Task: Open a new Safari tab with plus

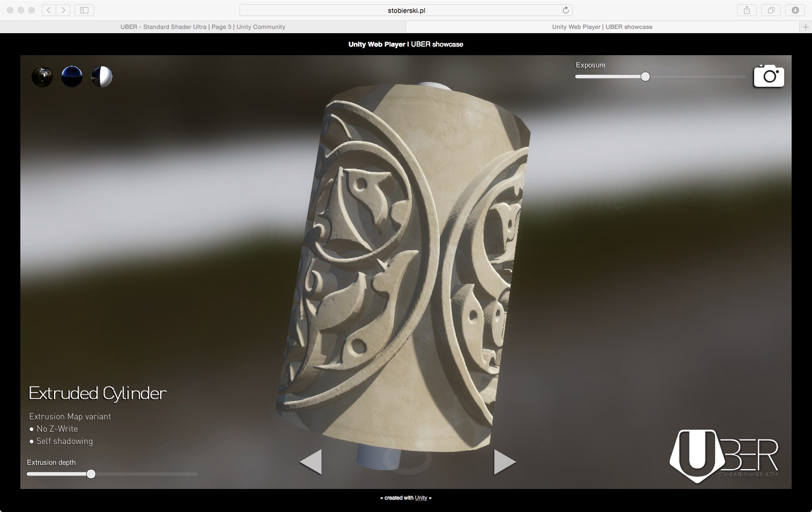Action: tap(806, 27)
